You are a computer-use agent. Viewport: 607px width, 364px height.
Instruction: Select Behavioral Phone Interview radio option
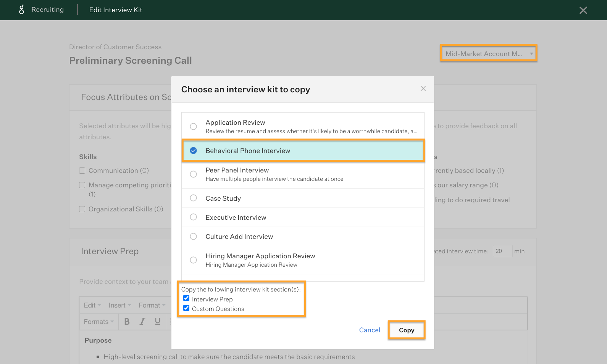194,151
